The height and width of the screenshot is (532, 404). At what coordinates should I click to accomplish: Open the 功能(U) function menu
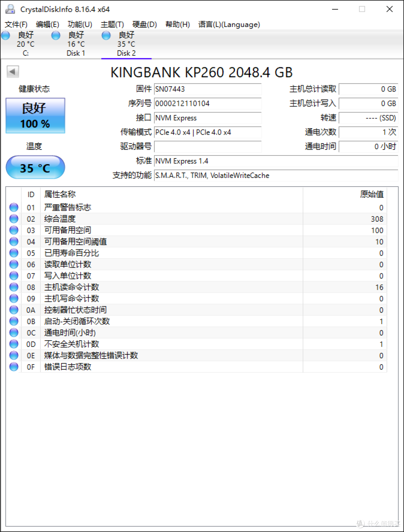tap(80, 25)
